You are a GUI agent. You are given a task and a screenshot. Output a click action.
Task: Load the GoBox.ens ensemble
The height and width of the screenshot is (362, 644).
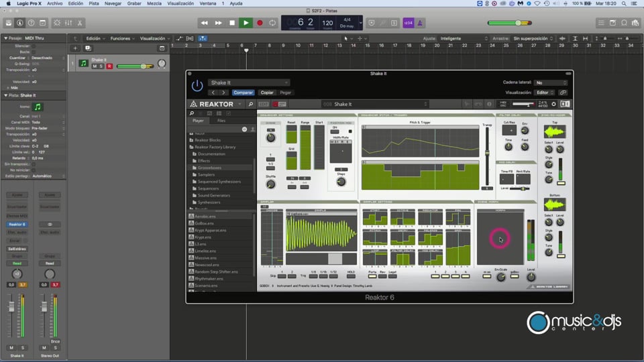tap(204, 223)
